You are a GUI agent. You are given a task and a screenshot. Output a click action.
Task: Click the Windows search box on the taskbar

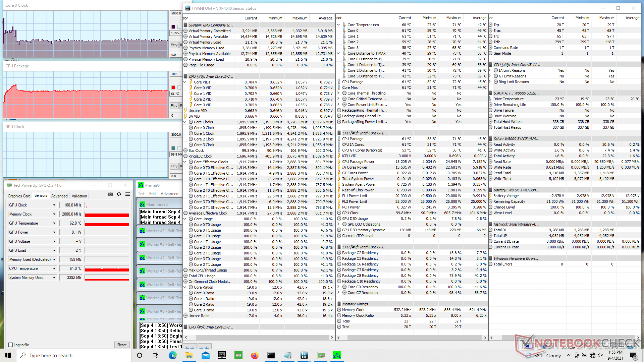[x=74, y=355]
